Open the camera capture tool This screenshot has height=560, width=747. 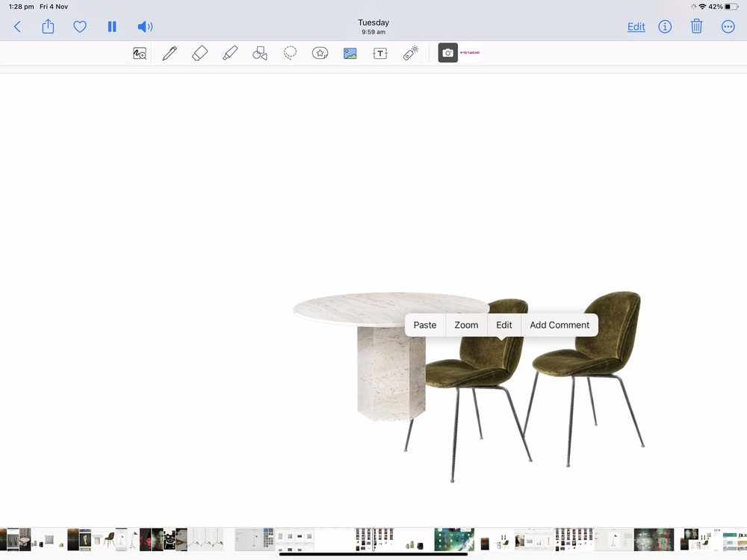(447, 53)
